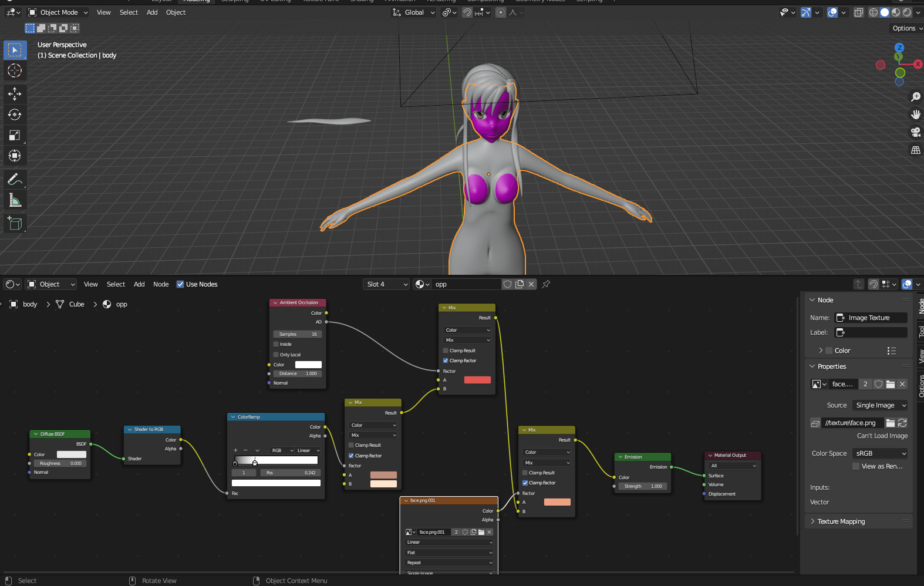This screenshot has height=586, width=924.
Task: Open the Source Single Image dropdown
Action: tap(880, 405)
